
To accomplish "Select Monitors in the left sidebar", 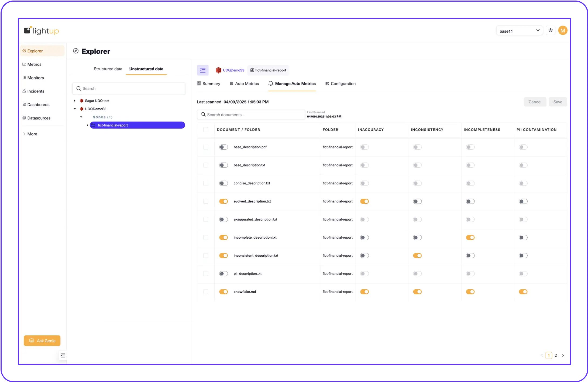I will coord(35,78).
